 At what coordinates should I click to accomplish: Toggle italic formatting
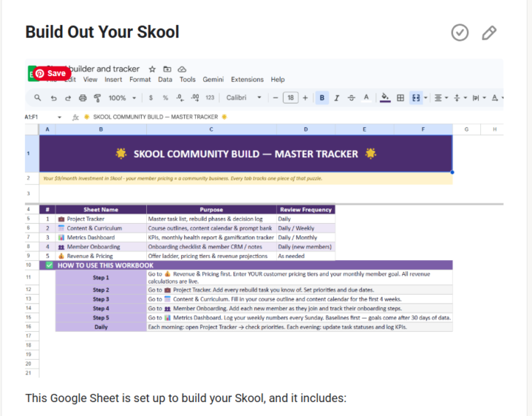337,98
